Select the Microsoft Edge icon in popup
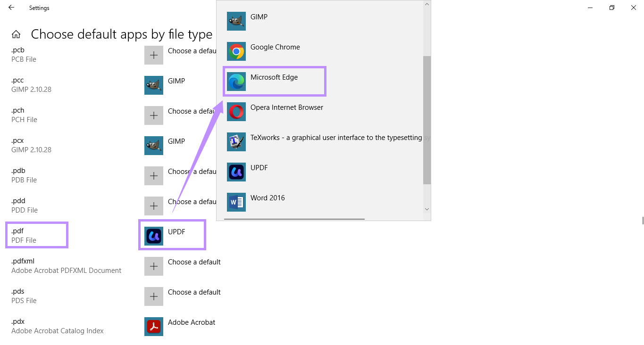Screen dimensions: 644x345 236,82
